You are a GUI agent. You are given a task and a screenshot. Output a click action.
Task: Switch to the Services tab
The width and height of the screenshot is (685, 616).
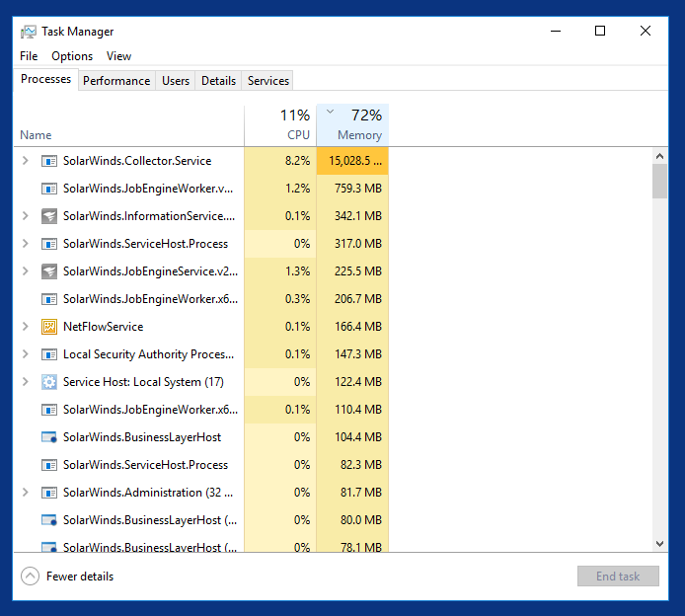pos(268,81)
